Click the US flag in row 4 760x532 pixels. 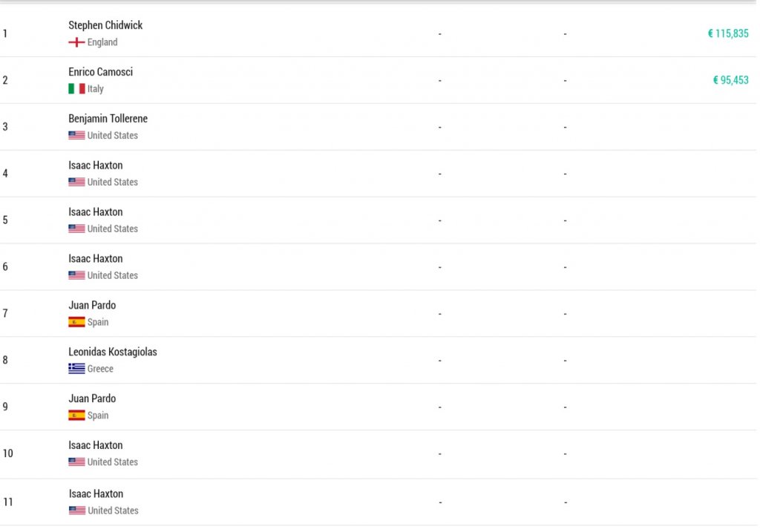(x=76, y=182)
